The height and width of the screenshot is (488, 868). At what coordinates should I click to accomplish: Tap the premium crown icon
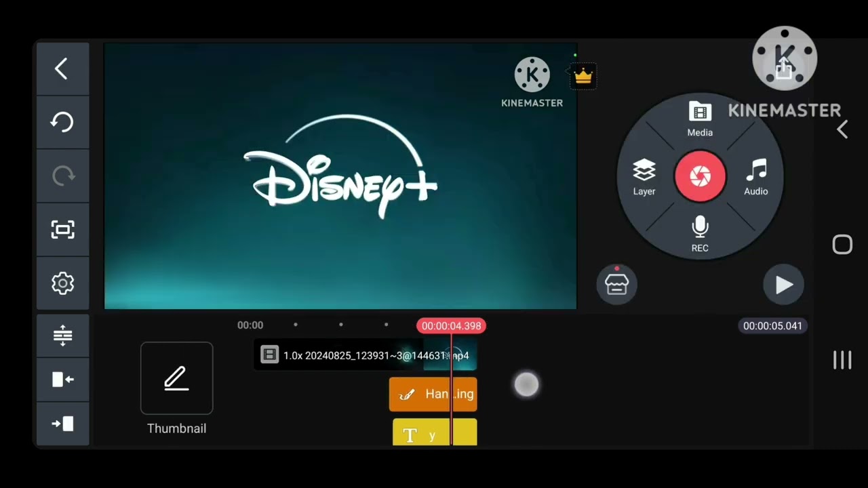tap(583, 76)
